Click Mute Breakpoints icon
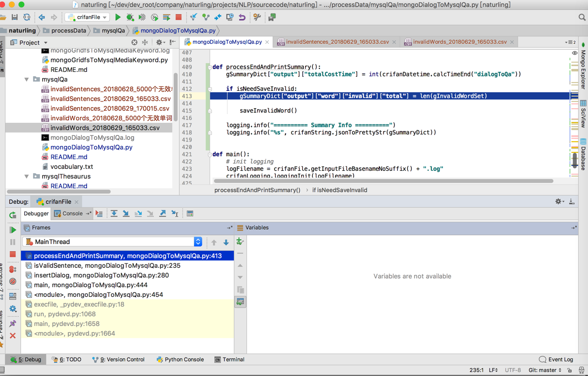Screen dimensions: 588x376 tap(13, 281)
